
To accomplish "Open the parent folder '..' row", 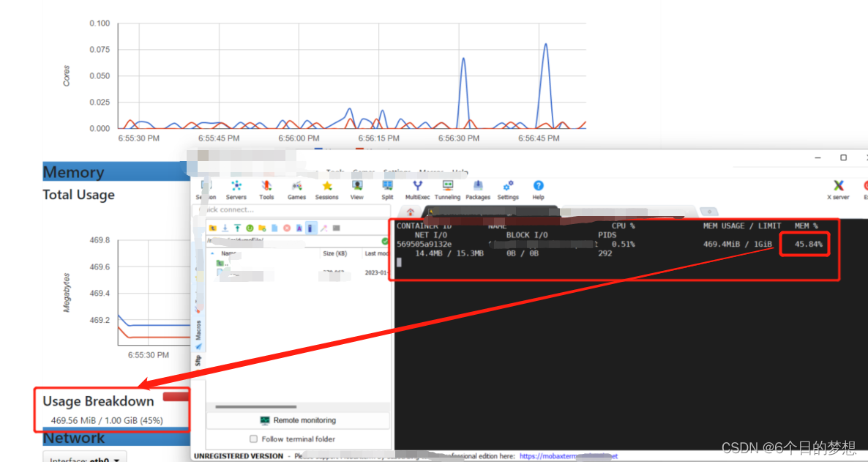I will tap(223, 264).
